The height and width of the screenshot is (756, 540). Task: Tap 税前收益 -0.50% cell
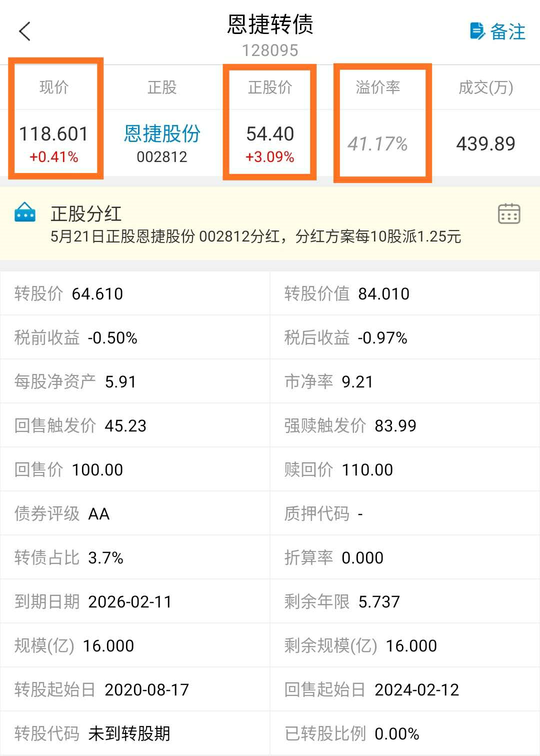pos(135,337)
